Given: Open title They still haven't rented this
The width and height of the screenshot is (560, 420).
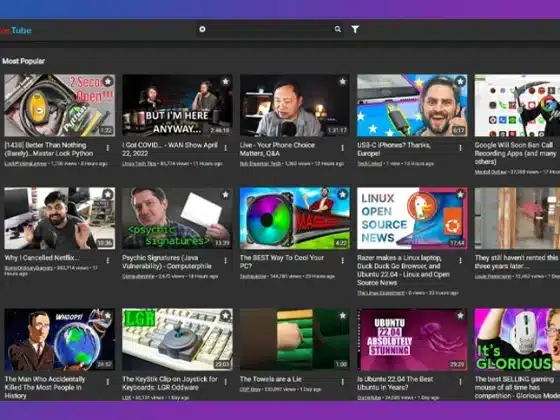Looking at the screenshot, I should click(x=517, y=262).
